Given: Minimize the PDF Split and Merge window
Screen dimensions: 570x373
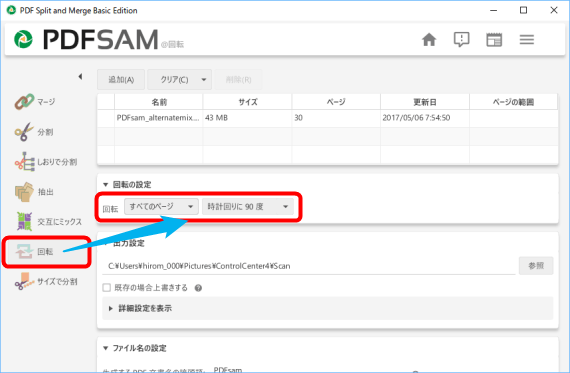Looking at the screenshot, I should 493,10.
